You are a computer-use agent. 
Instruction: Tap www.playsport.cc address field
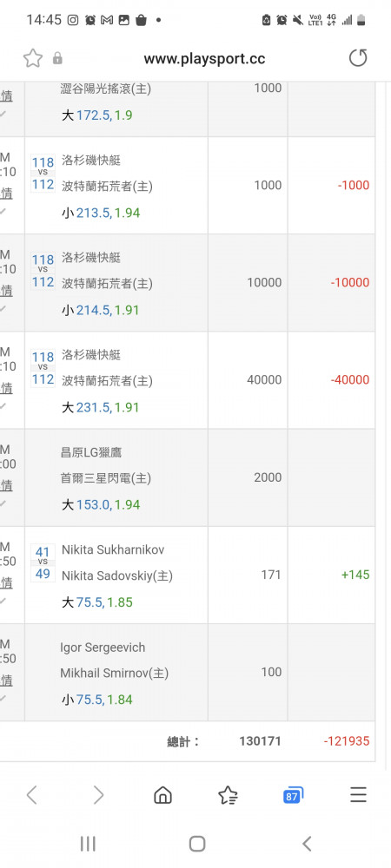pyautogui.click(x=204, y=59)
